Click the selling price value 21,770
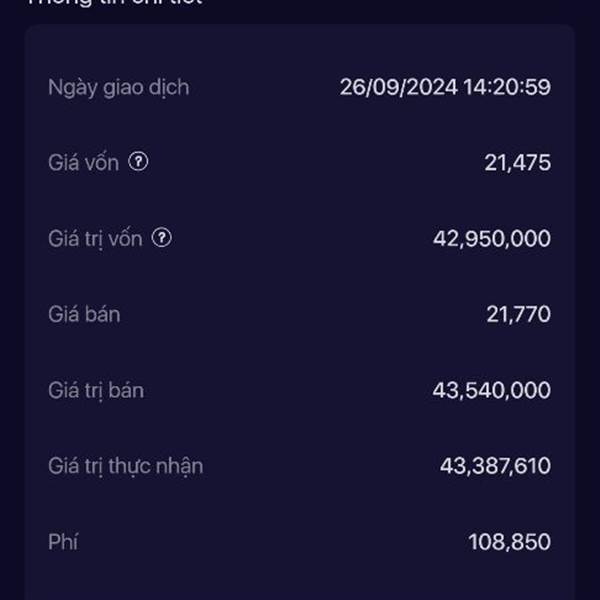600x600 pixels. [519, 314]
